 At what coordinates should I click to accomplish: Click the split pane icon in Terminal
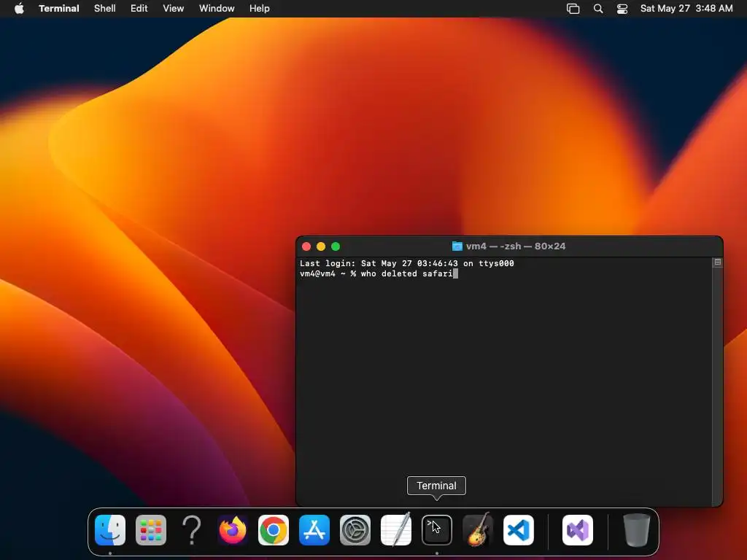coord(718,262)
